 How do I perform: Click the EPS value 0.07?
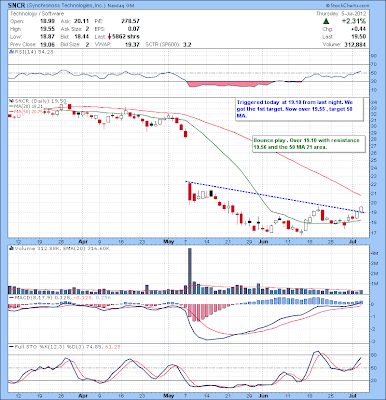point(134,29)
